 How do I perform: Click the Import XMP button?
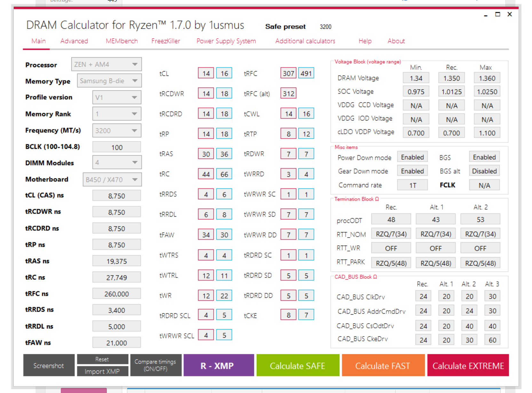pos(102,371)
